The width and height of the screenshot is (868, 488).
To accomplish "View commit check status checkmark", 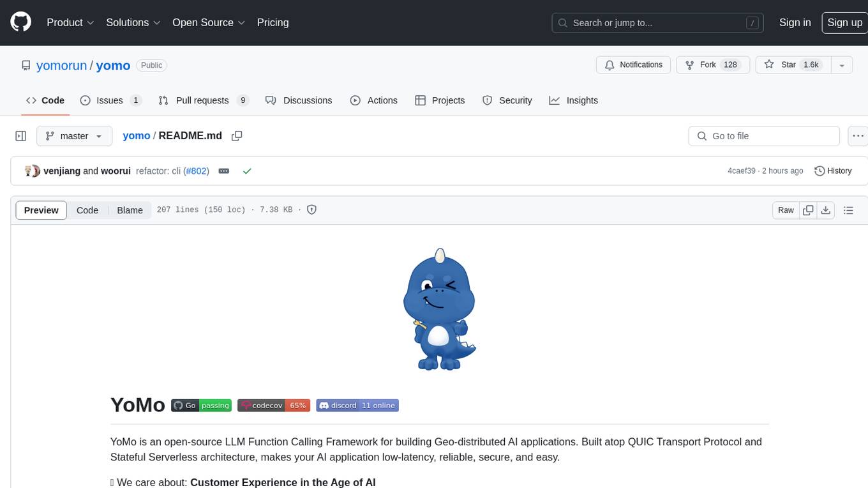I will coord(247,171).
